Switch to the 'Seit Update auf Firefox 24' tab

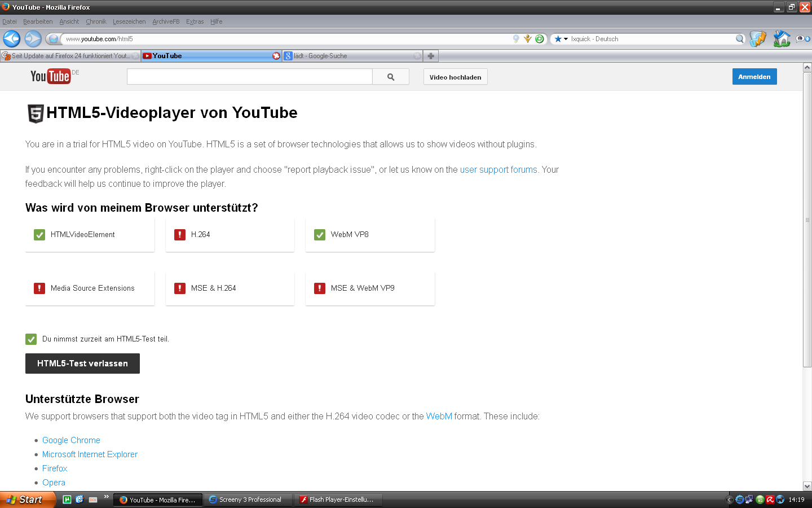pyautogui.click(x=70, y=56)
